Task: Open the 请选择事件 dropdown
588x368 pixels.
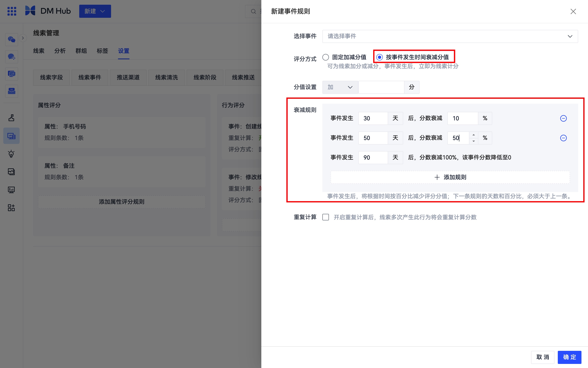Action: (450, 36)
